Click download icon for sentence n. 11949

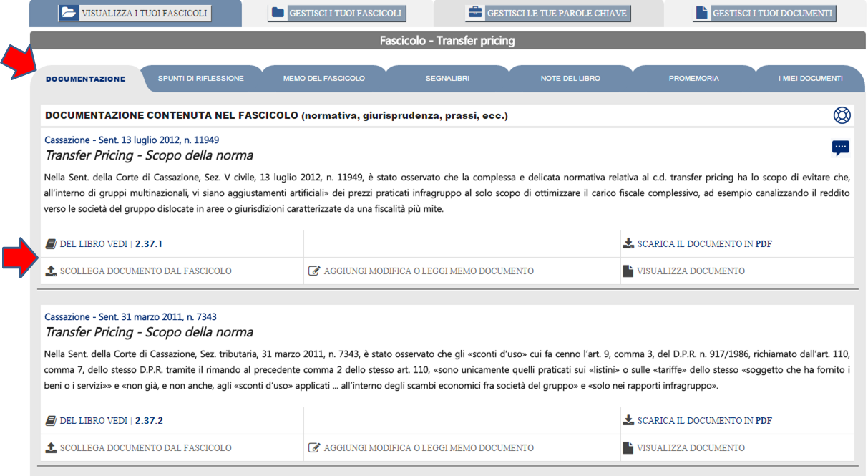pos(628,244)
